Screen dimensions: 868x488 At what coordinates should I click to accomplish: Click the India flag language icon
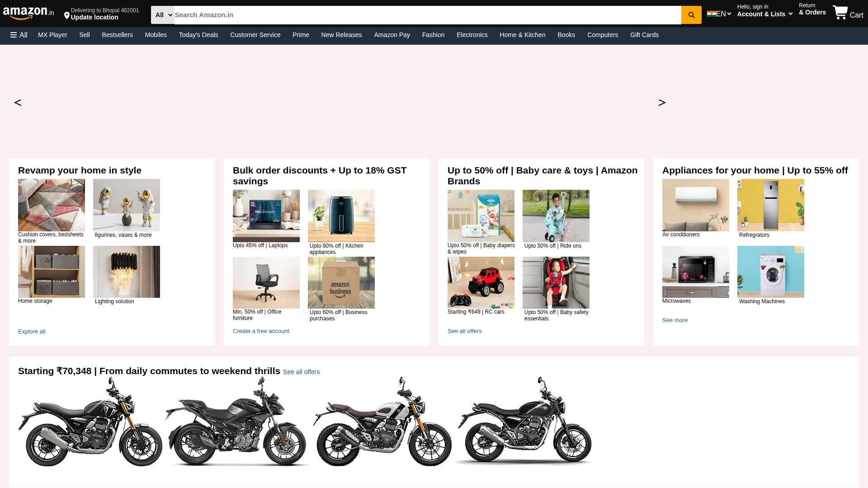click(x=711, y=14)
